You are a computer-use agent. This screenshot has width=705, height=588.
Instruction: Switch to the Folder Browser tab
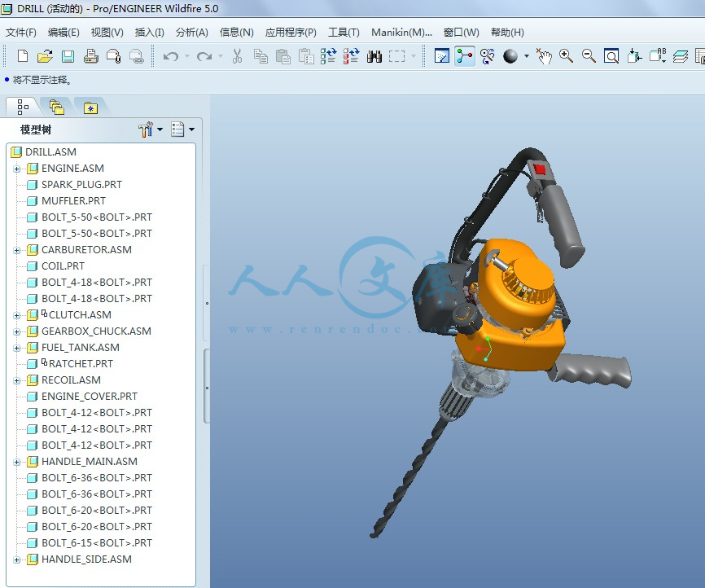pyautogui.click(x=55, y=107)
